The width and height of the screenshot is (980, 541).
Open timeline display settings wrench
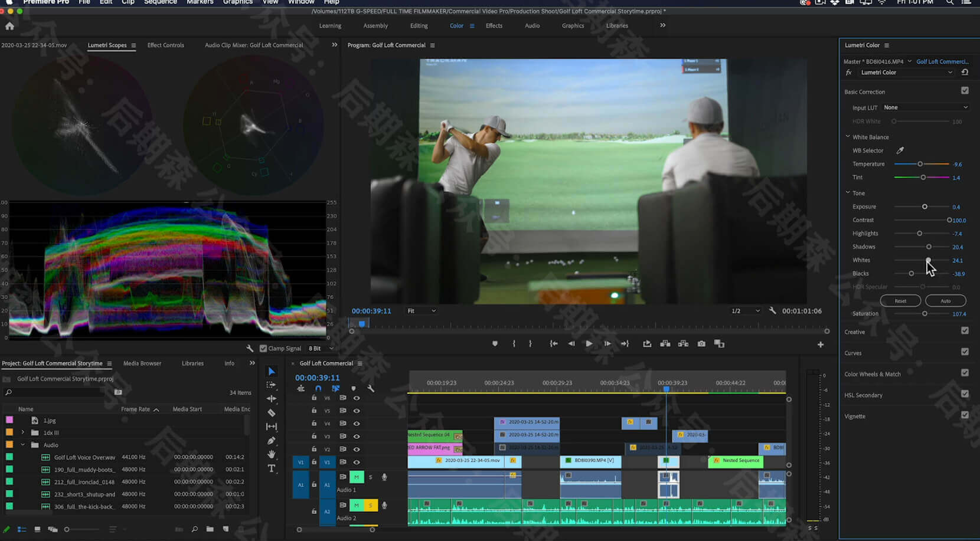(371, 388)
